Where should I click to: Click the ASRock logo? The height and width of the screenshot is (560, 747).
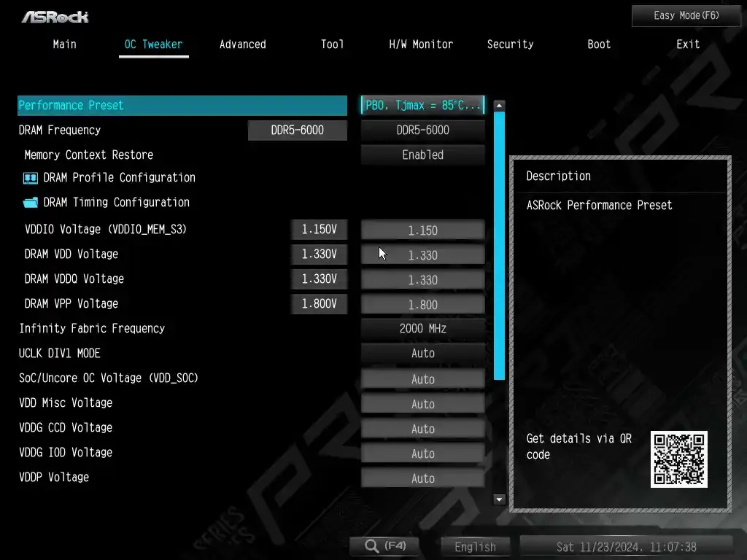point(55,16)
